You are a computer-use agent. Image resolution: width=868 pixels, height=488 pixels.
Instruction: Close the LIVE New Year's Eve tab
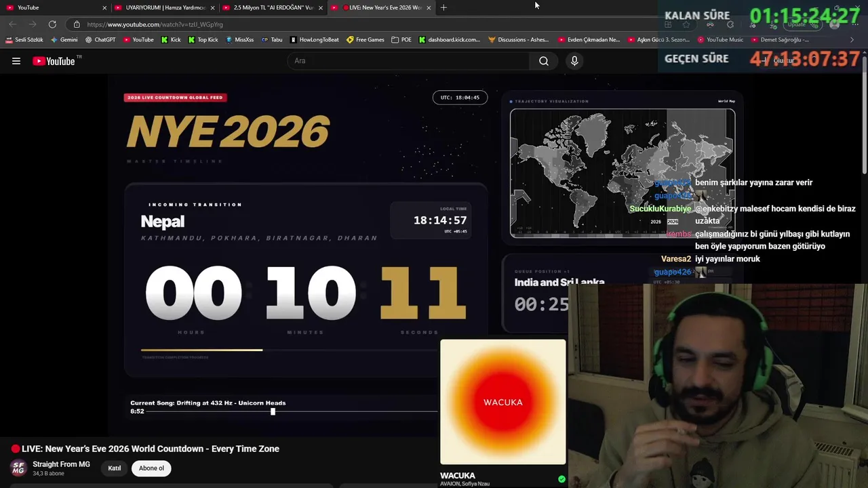click(x=429, y=7)
